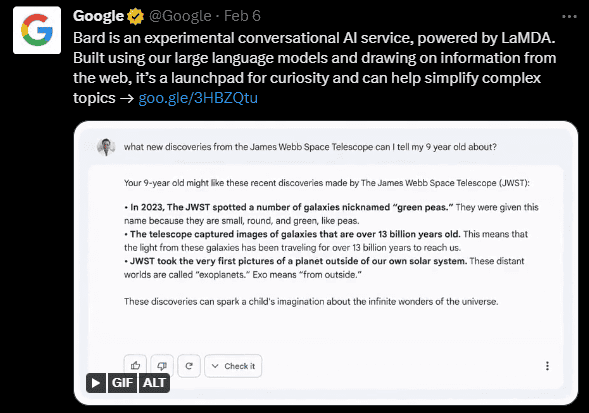Open the @Google handle
The height and width of the screenshot is (413, 589).
180,16
